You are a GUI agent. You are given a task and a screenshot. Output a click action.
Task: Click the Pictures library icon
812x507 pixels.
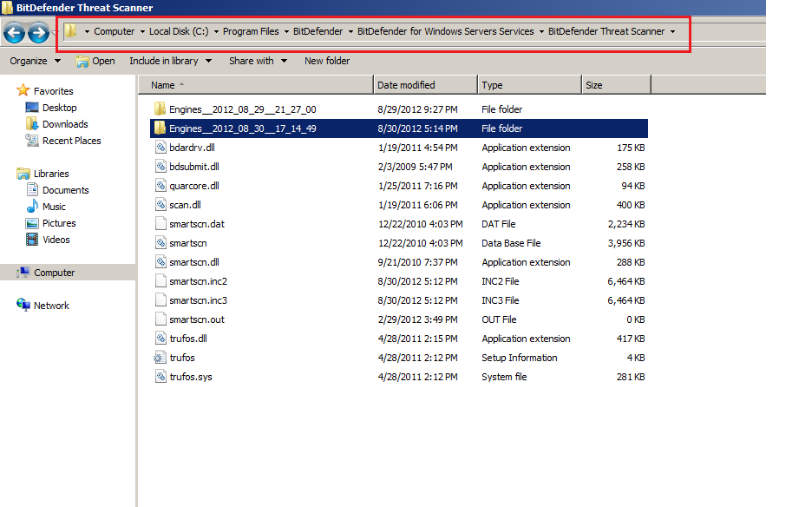point(32,223)
